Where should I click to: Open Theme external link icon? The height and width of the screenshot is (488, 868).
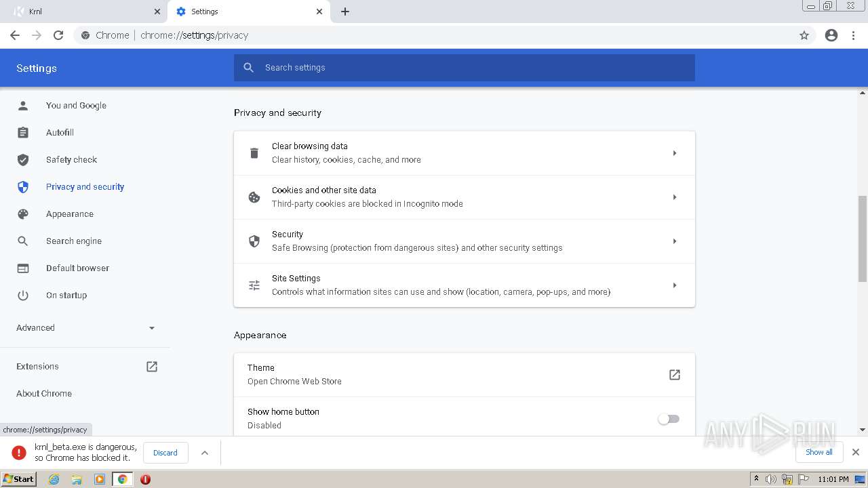coord(675,375)
